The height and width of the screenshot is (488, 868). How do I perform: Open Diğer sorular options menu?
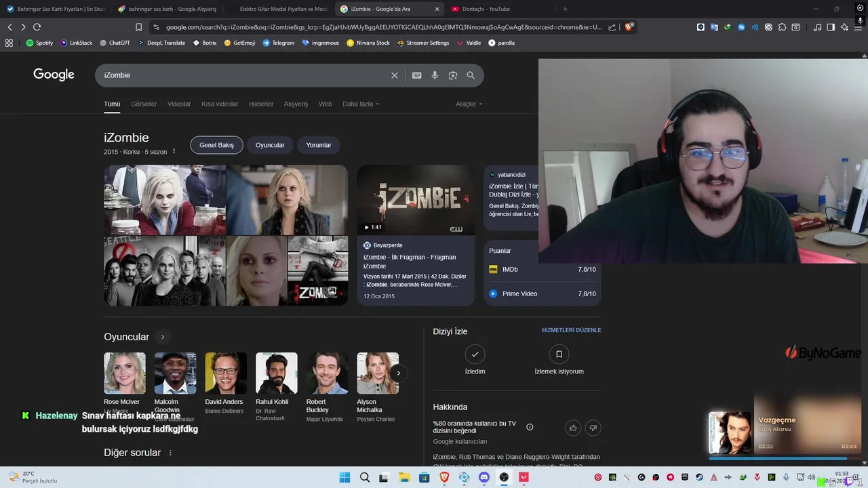[x=170, y=453]
